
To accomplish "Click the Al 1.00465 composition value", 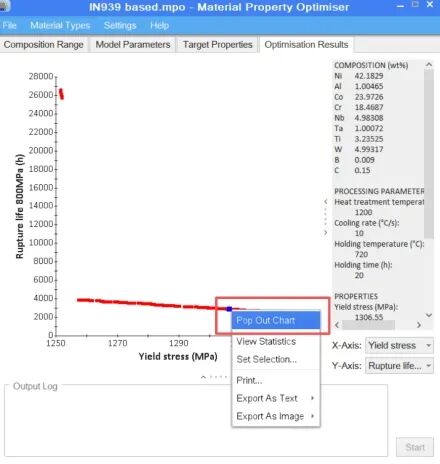I will [x=369, y=86].
